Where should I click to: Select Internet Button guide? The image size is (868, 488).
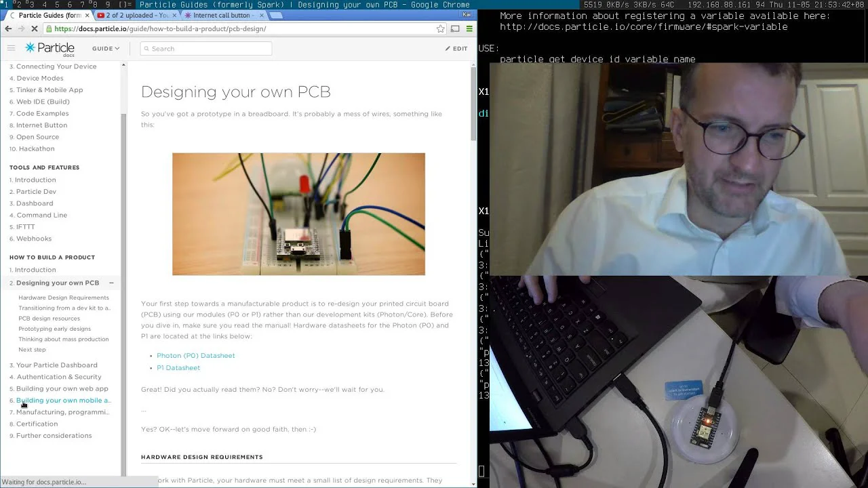click(41, 125)
